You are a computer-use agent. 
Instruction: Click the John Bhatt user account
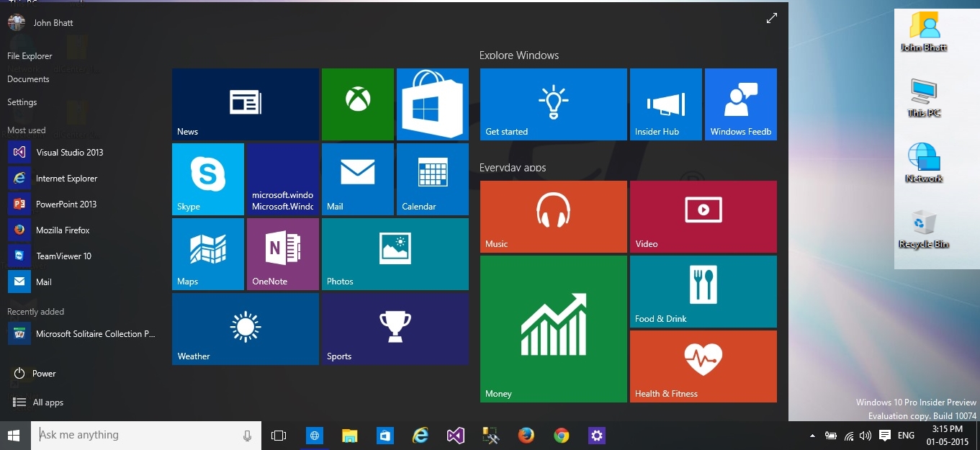pyautogui.click(x=40, y=22)
